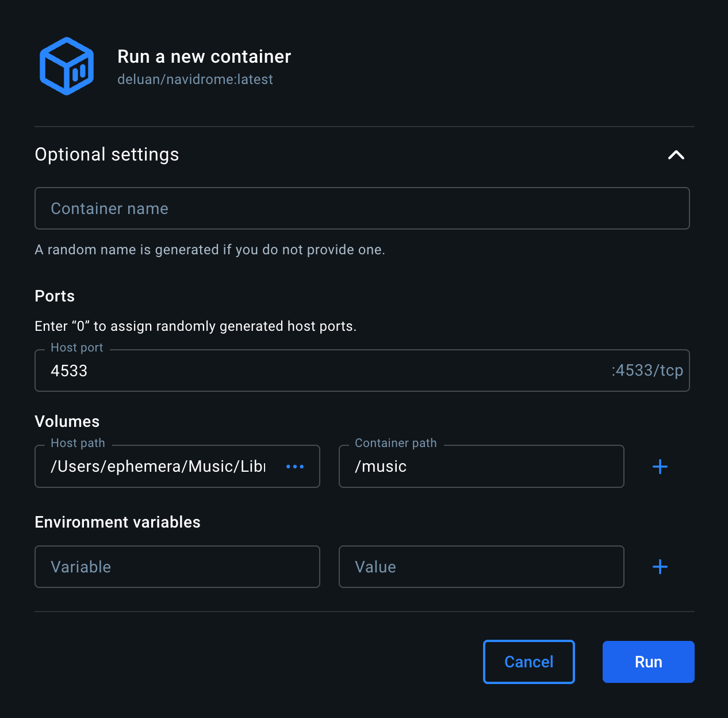Click into the Value input box
Screen dimensions: 728x718
(x=481, y=567)
